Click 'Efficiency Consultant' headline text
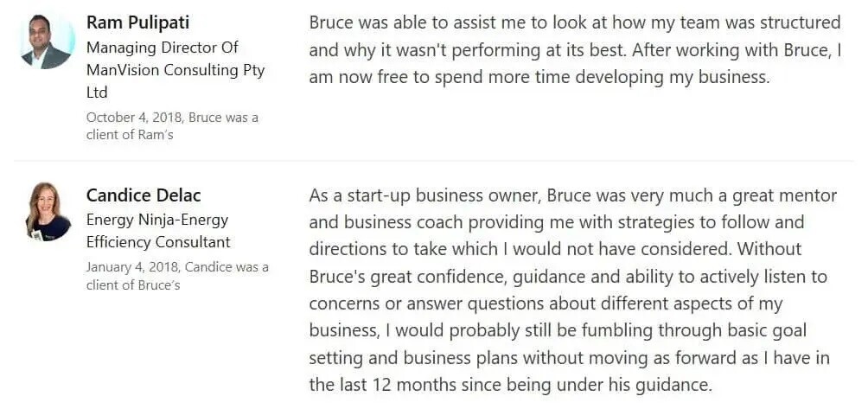Image resolution: width=868 pixels, height=409 pixels. pyautogui.click(x=158, y=242)
